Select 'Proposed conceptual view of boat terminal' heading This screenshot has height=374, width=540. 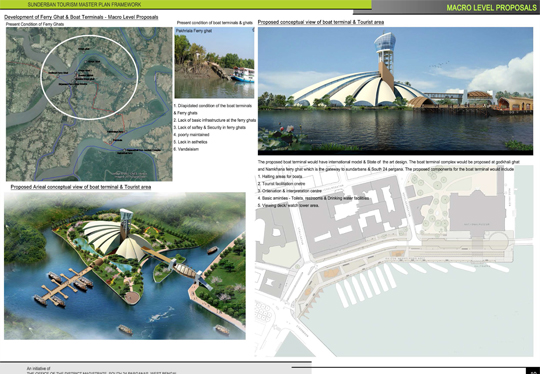click(x=321, y=22)
